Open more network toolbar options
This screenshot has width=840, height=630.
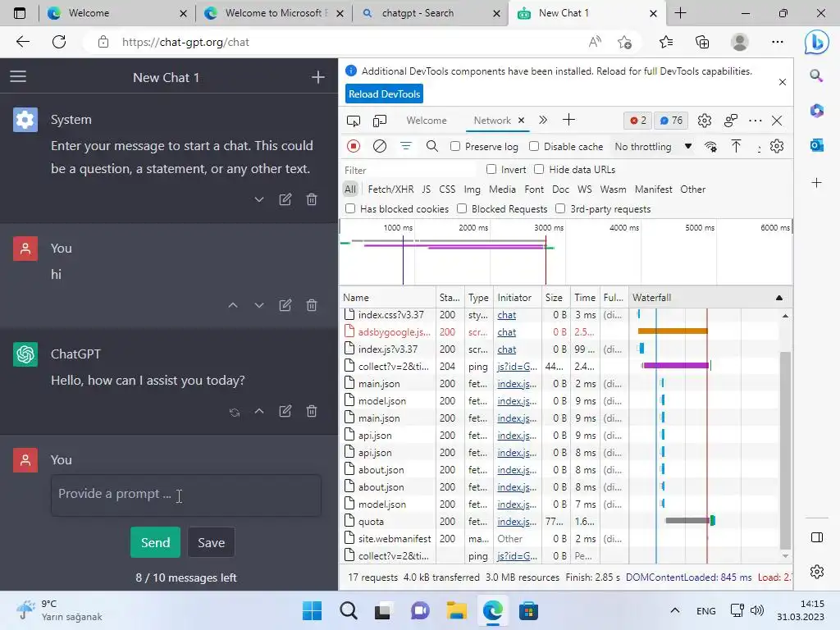(759, 149)
